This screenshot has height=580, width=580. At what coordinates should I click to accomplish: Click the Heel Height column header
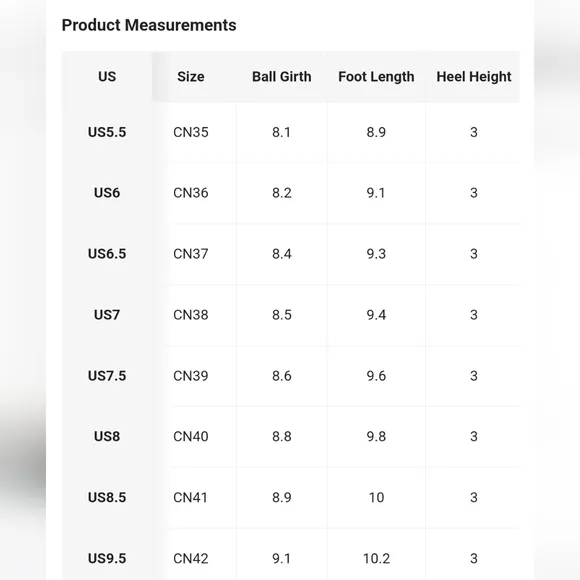click(x=473, y=77)
